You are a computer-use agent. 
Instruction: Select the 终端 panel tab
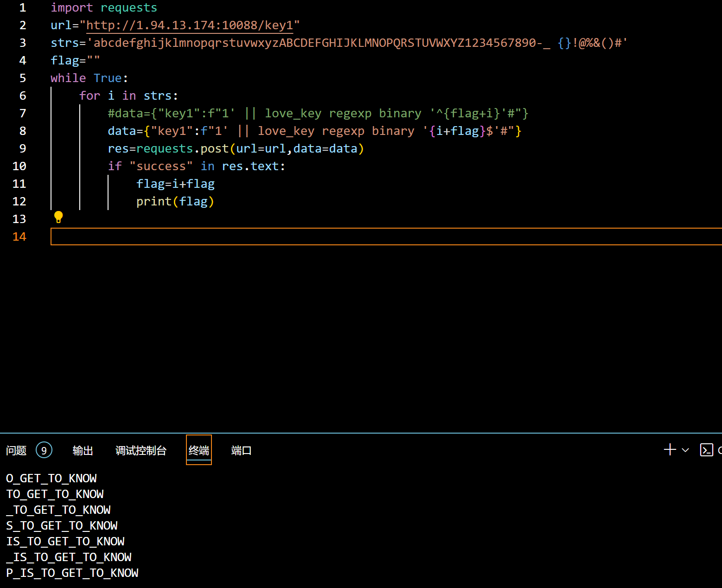coord(199,450)
